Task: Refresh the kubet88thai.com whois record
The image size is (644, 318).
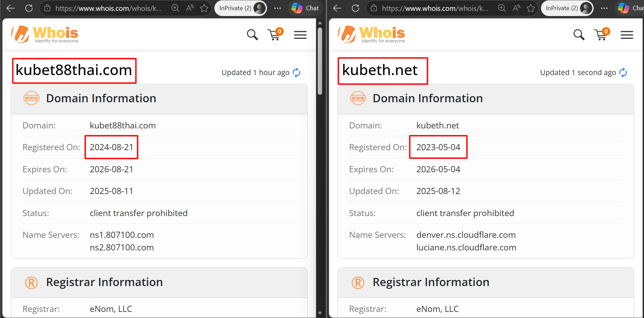Action: pos(297,72)
